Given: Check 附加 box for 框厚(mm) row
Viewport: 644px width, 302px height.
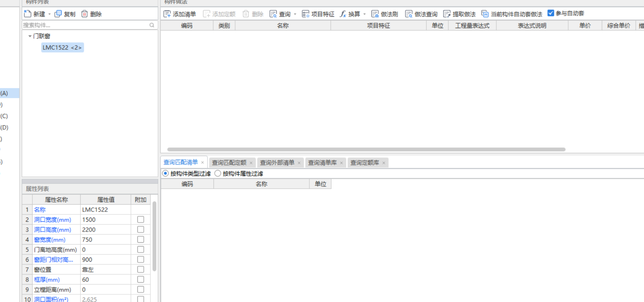Looking at the screenshot, I should click(x=140, y=279).
